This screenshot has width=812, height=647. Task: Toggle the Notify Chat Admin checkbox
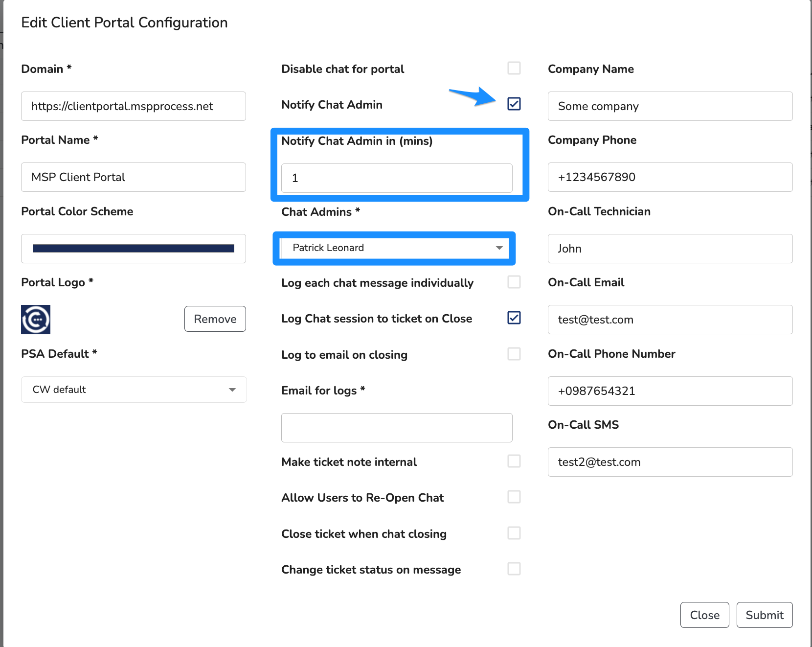514,104
